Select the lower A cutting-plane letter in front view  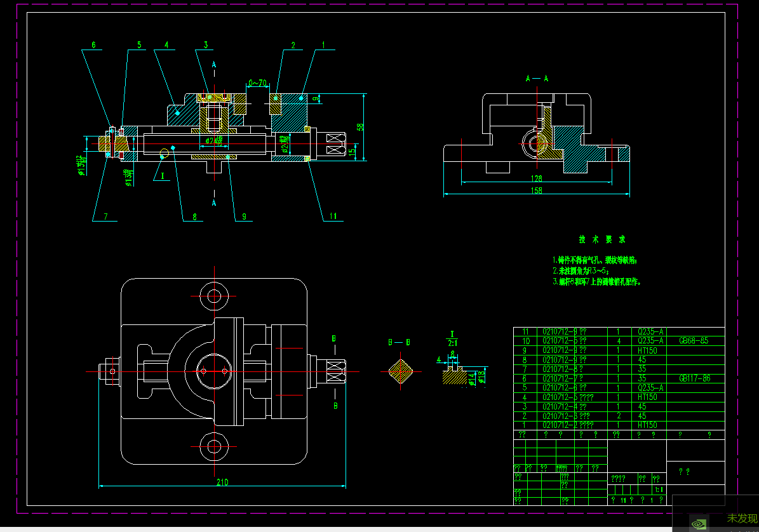click(214, 203)
